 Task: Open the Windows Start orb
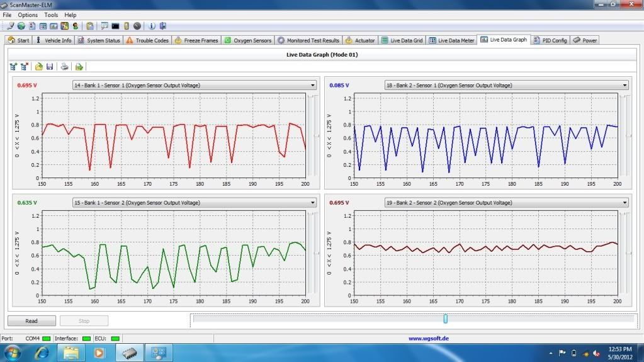(x=13, y=353)
